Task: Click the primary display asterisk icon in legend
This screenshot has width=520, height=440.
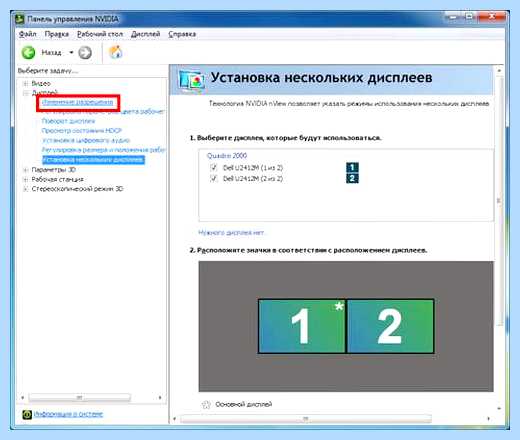Action: pyautogui.click(x=206, y=404)
